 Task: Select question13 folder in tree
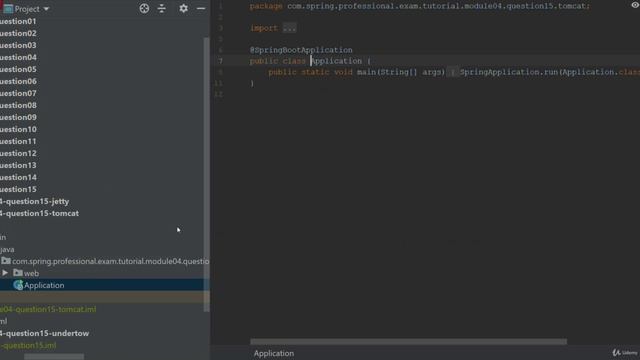coord(18,165)
